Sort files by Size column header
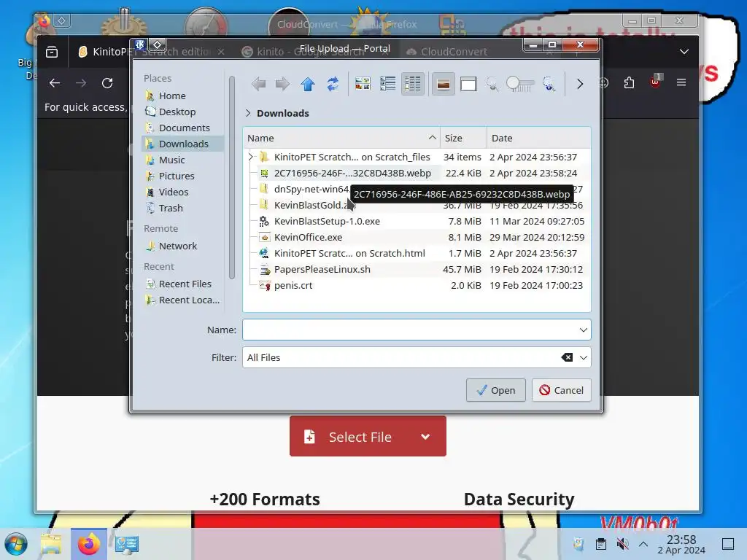Viewport: 747px width, 560px height. coord(463,138)
